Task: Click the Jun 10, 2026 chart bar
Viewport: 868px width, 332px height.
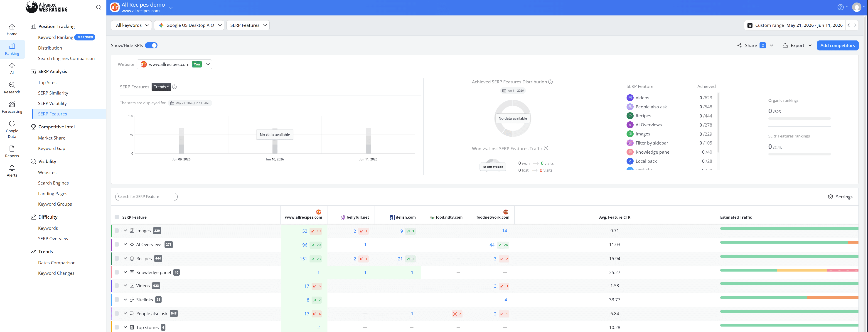Action: pyautogui.click(x=275, y=140)
